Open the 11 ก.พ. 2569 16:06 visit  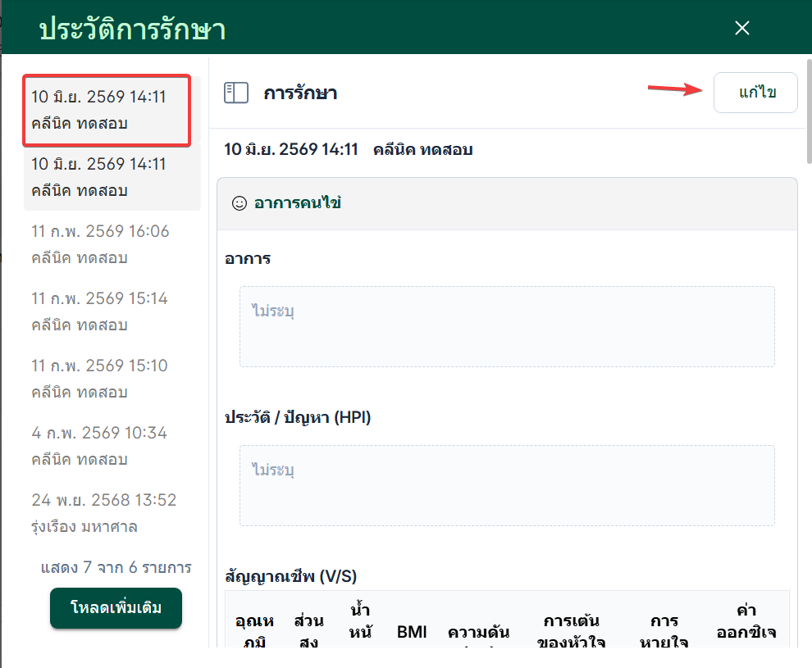(x=112, y=244)
